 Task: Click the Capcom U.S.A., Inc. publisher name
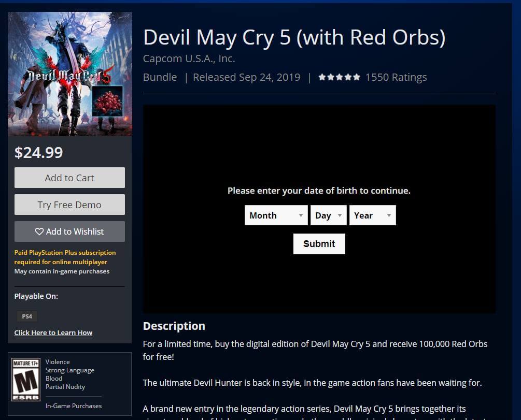point(189,59)
